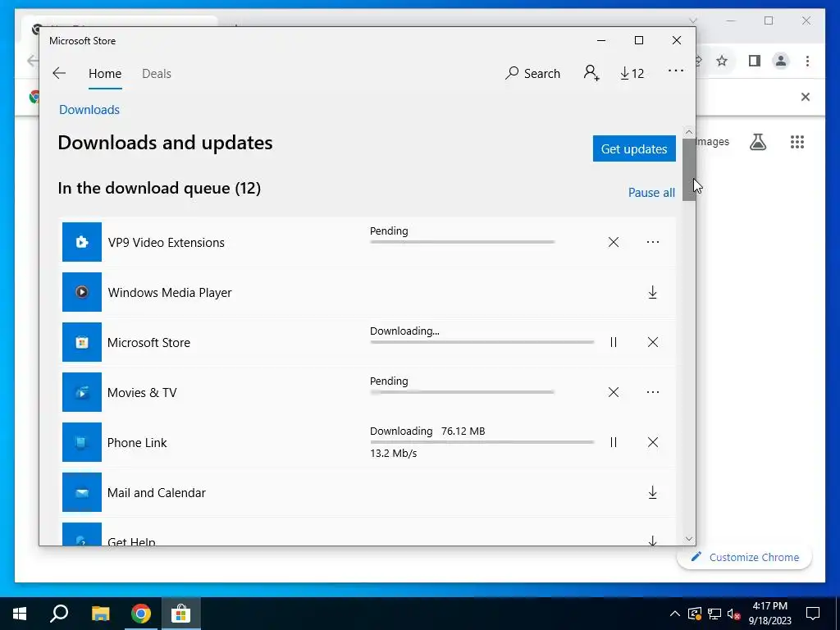
Task: Click the Store vertical scrollbar thumb
Action: pos(689,170)
